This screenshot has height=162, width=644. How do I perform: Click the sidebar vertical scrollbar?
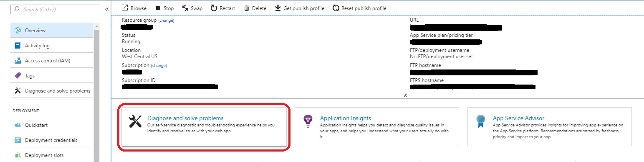pyautogui.click(x=97, y=92)
